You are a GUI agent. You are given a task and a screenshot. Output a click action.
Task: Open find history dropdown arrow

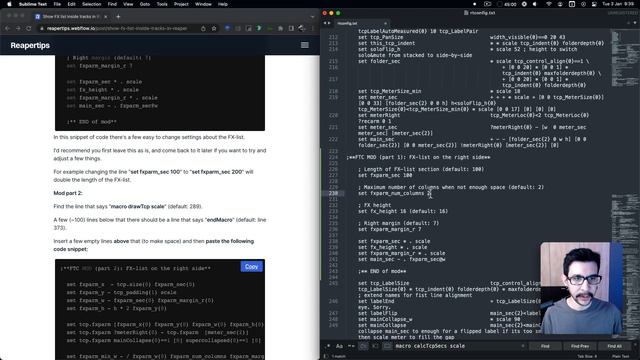pyautogui.click(x=523, y=346)
